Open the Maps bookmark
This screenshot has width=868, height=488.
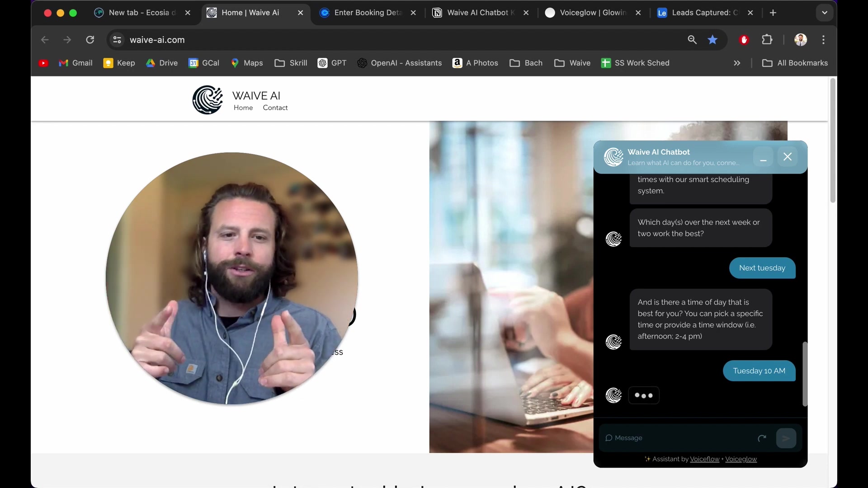tap(247, 63)
